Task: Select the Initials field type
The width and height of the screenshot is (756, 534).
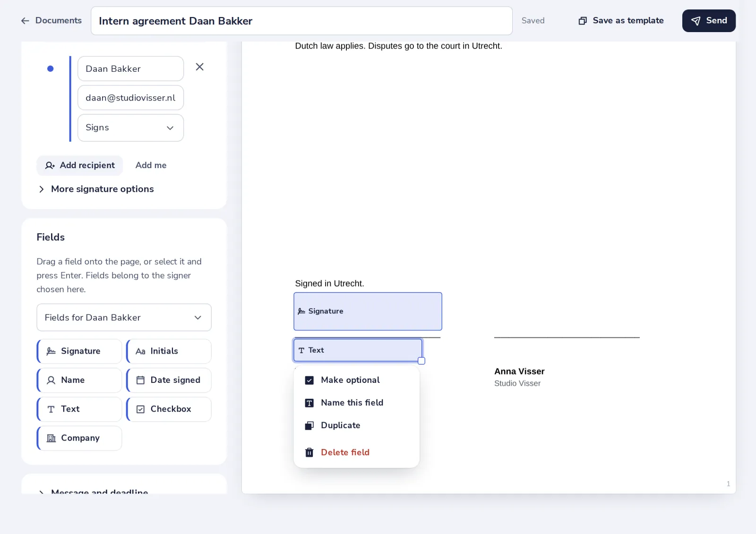Action: click(x=169, y=351)
